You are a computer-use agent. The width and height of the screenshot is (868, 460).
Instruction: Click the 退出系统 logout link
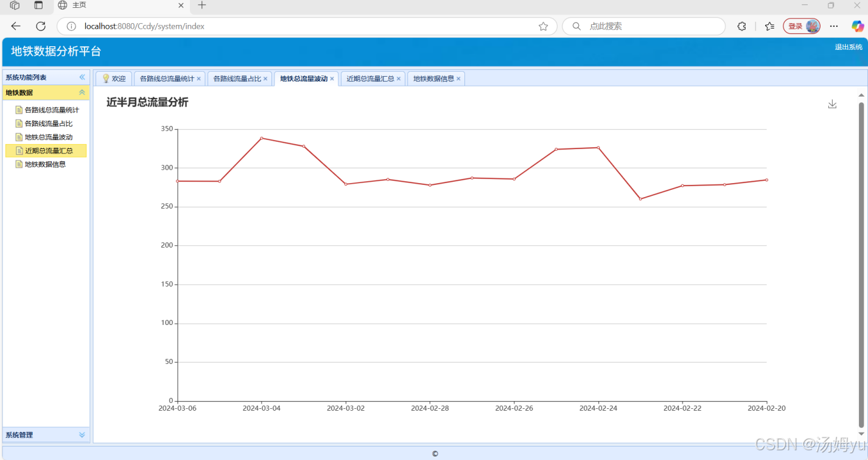tap(849, 47)
